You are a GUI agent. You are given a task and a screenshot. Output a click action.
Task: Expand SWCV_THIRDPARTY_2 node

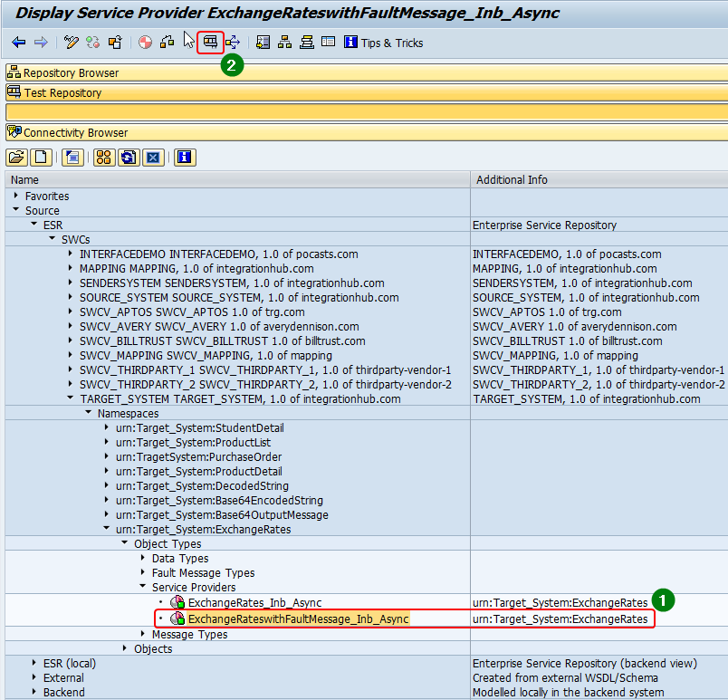pyautogui.click(x=71, y=384)
